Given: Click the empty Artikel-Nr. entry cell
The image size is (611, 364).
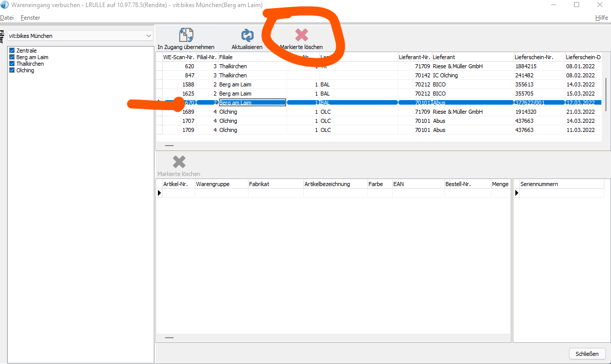Looking at the screenshot, I should 178,193.
